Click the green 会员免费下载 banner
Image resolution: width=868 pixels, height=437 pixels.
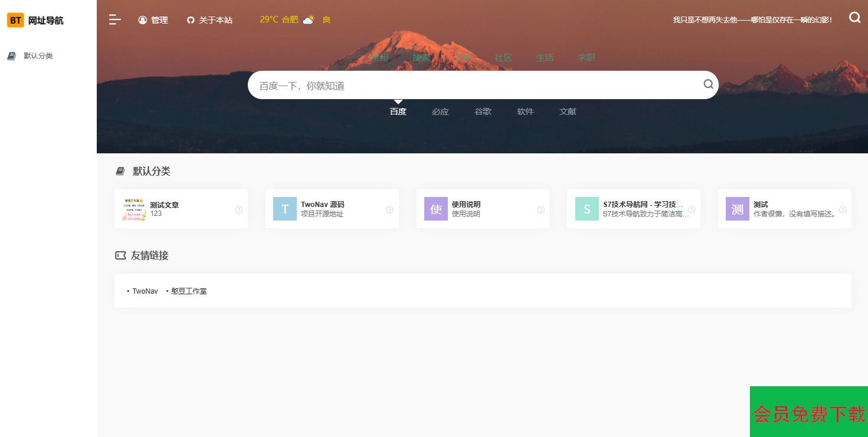point(808,412)
